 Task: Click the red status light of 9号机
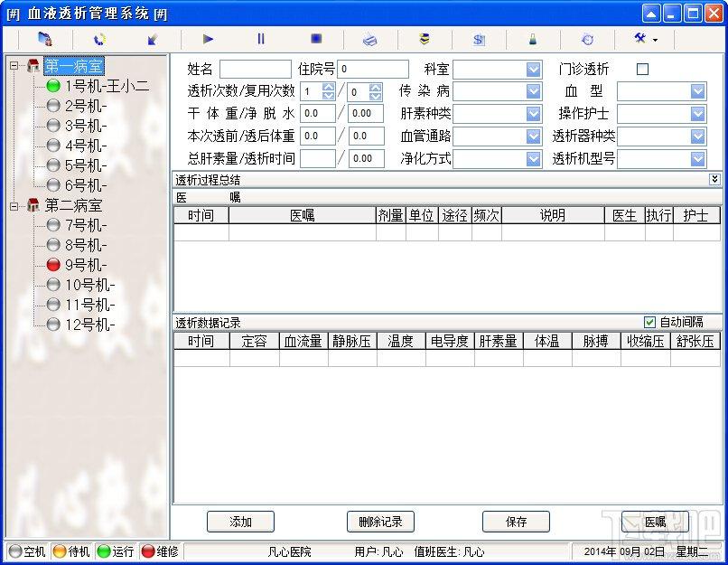tap(53, 265)
